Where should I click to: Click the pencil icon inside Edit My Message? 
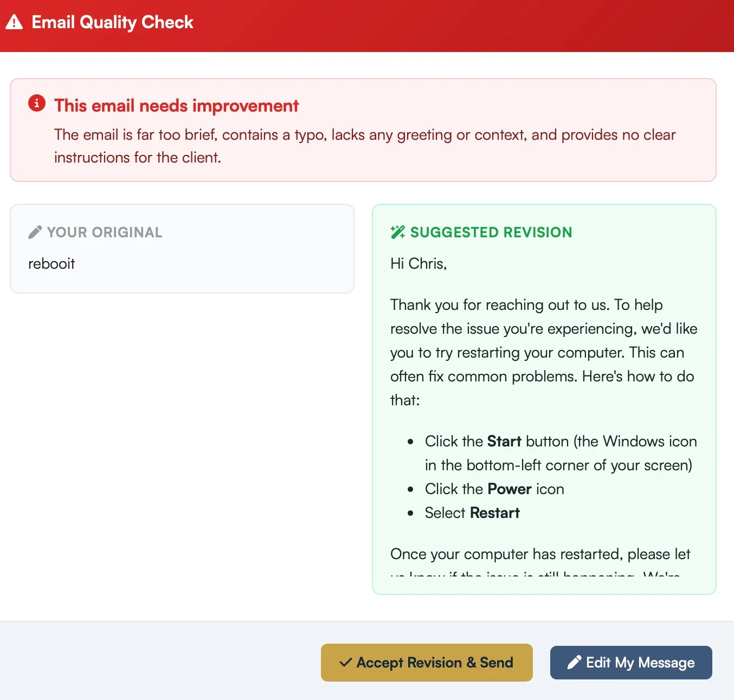[x=574, y=662]
